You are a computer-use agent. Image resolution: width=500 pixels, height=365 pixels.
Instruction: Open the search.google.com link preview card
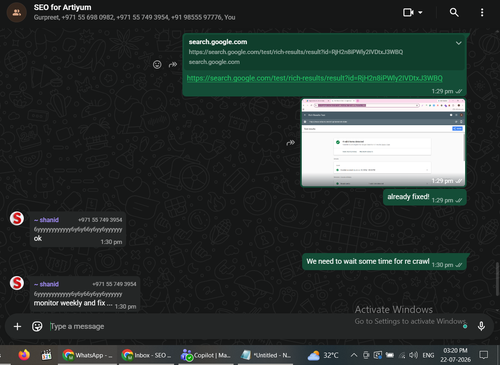(324, 52)
